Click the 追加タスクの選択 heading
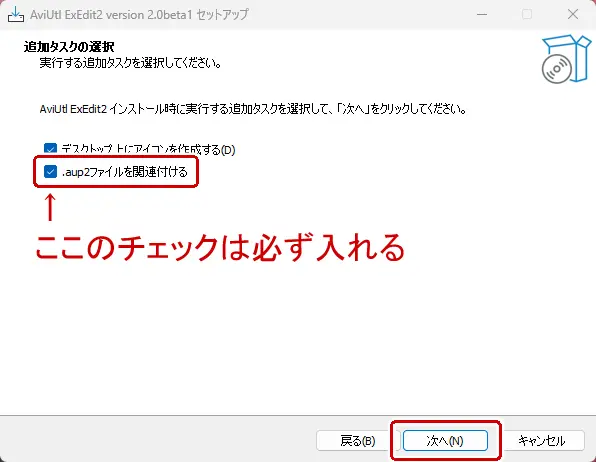The width and height of the screenshot is (596, 462). (69, 47)
